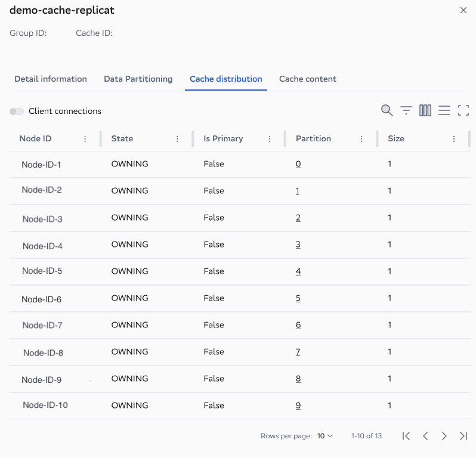This screenshot has height=458, width=476.
Task: Change table row density
Action: (444, 110)
